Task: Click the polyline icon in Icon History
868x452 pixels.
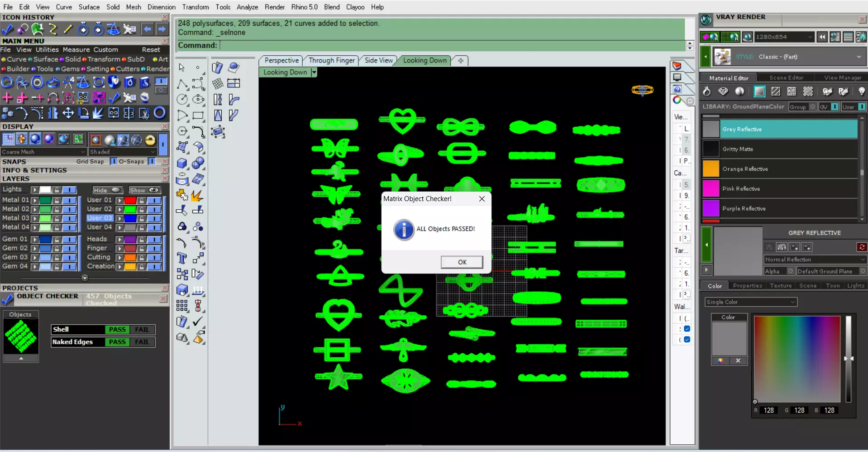Action: tap(53, 29)
